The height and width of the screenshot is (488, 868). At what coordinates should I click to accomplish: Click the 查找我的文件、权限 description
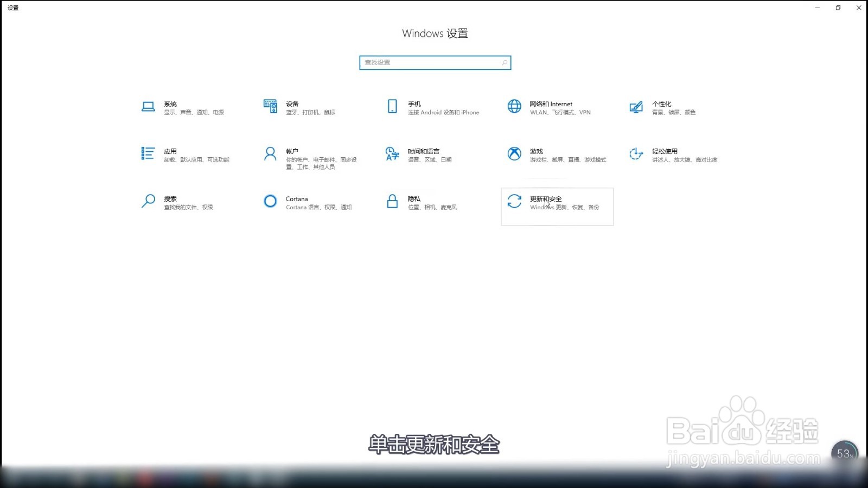(188, 208)
